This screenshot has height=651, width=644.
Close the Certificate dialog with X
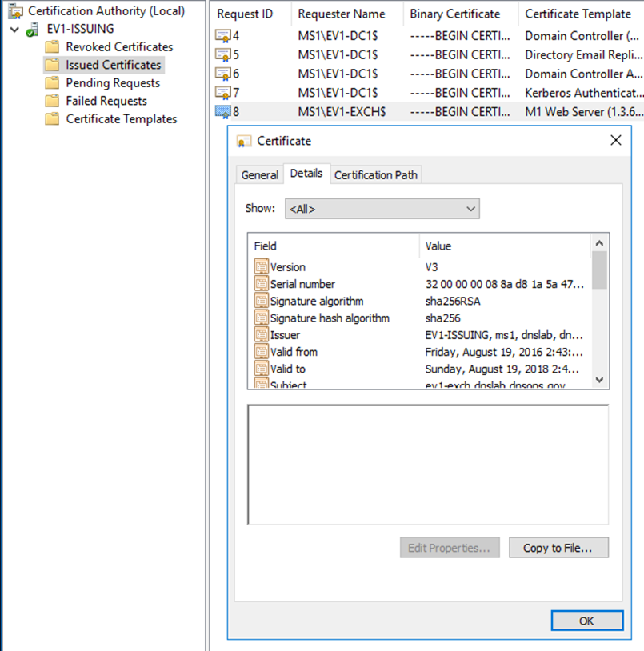coord(615,141)
